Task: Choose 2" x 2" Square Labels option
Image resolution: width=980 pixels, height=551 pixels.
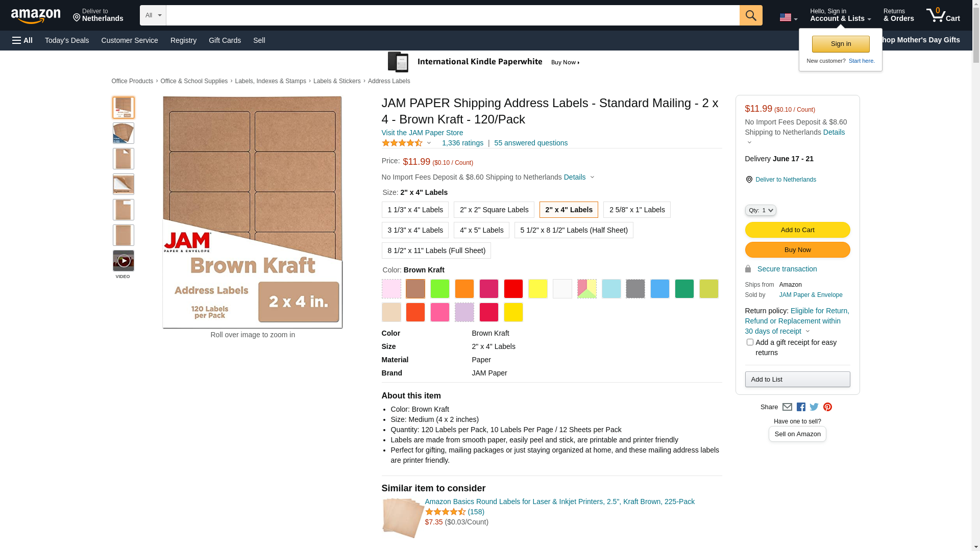Action: (494, 210)
